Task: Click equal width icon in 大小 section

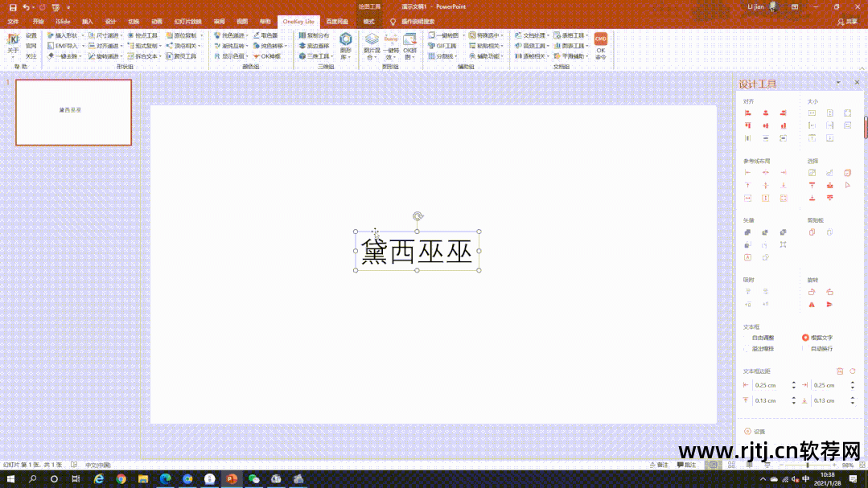Action: 812,113
